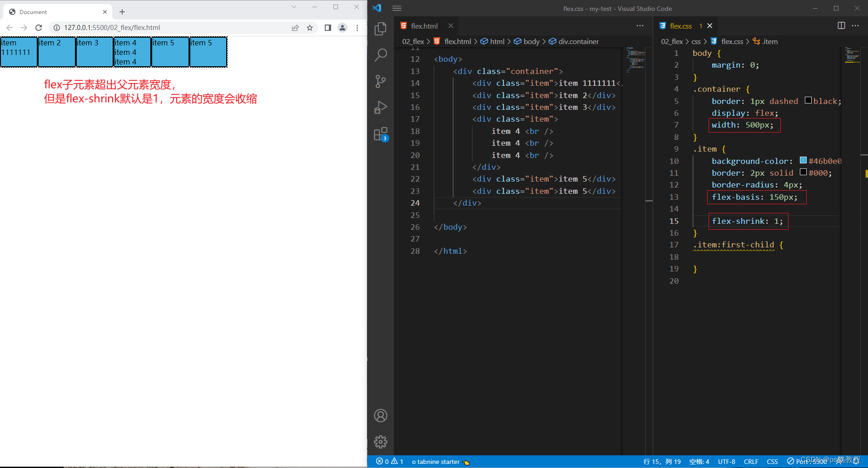Open the Run and Debug view
The width and height of the screenshot is (868, 468).
tap(381, 108)
